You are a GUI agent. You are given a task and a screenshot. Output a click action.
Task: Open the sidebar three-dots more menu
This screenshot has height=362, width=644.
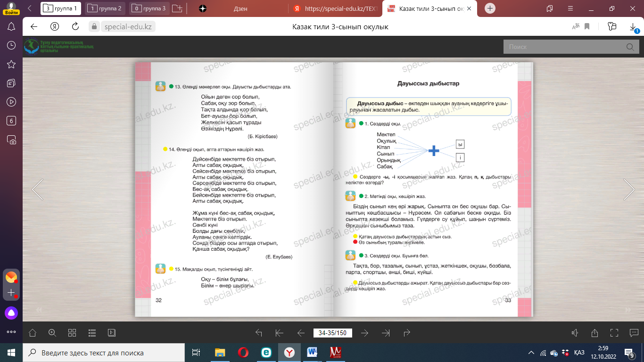(x=11, y=331)
